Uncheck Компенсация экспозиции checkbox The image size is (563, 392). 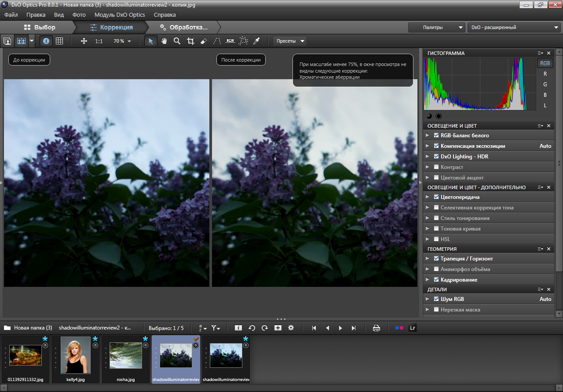click(436, 146)
